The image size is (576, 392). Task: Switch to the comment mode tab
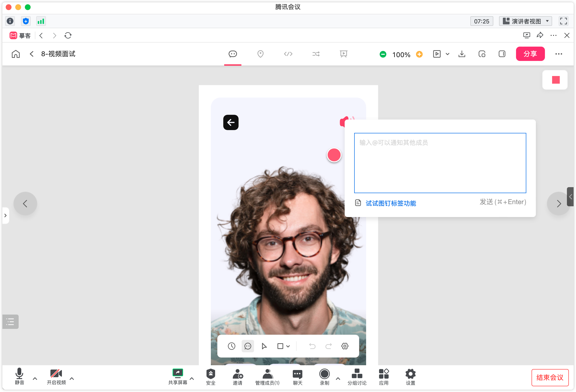tap(233, 54)
